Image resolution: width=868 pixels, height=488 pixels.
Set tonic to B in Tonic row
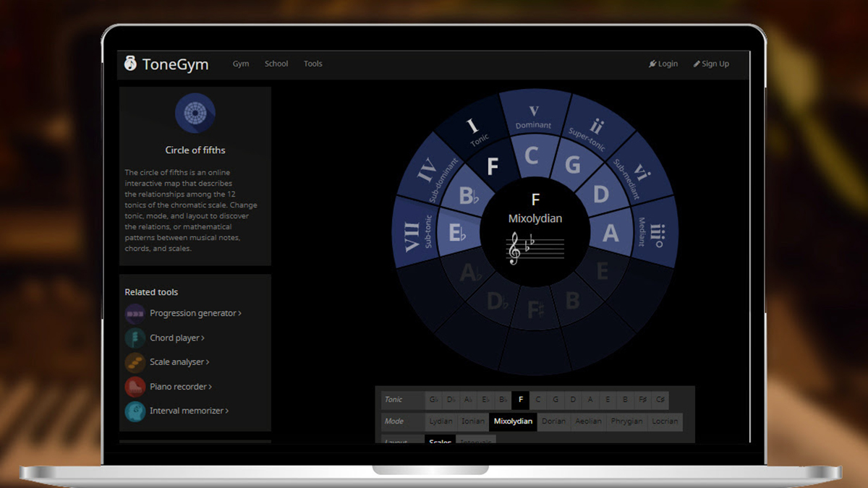point(625,399)
